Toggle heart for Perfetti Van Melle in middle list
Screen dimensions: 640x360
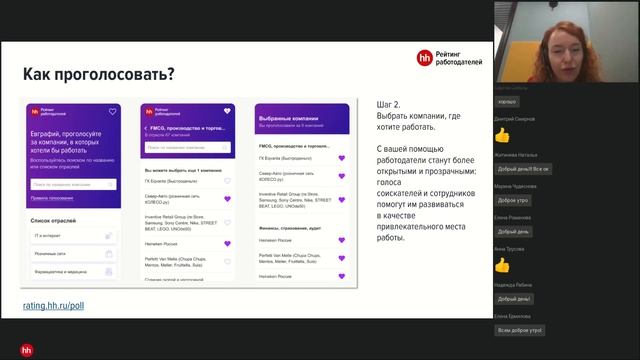pos(227,262)
